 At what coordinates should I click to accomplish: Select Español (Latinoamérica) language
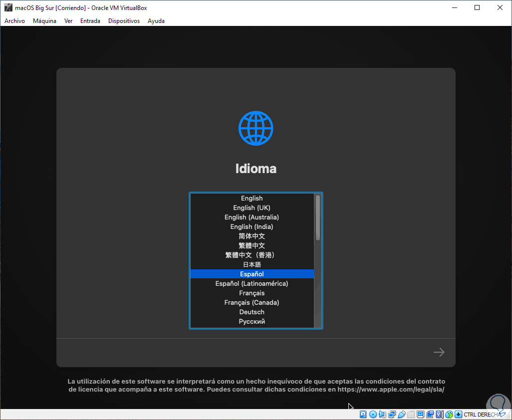(252, 283)
